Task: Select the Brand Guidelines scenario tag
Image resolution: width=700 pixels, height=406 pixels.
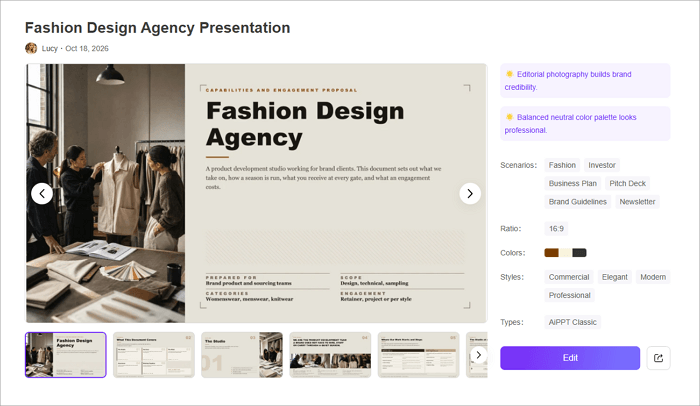Action: click(577, 202)
